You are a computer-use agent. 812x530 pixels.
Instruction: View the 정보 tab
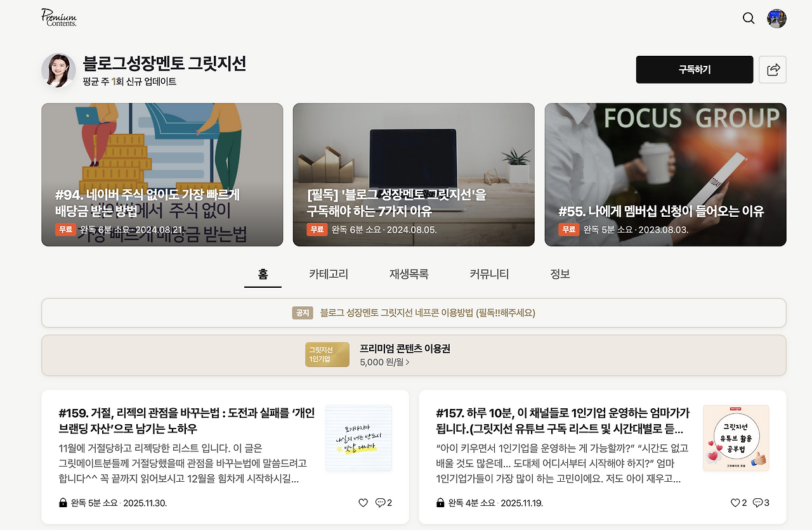560,275
